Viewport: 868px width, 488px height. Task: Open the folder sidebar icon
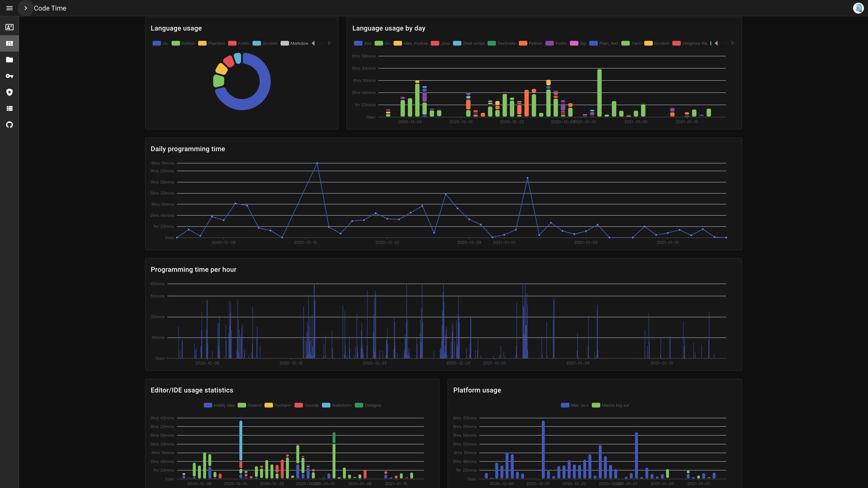tap(9, 60)
